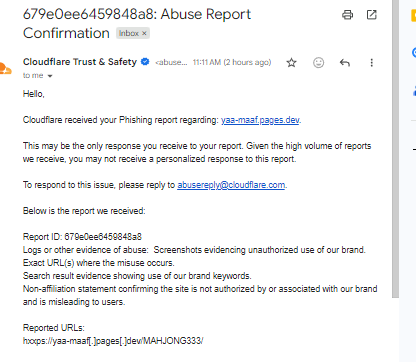Add an emoji reaction to message
Image resolution: width=416 pixels, height=362 pixels.
(318, 63)
